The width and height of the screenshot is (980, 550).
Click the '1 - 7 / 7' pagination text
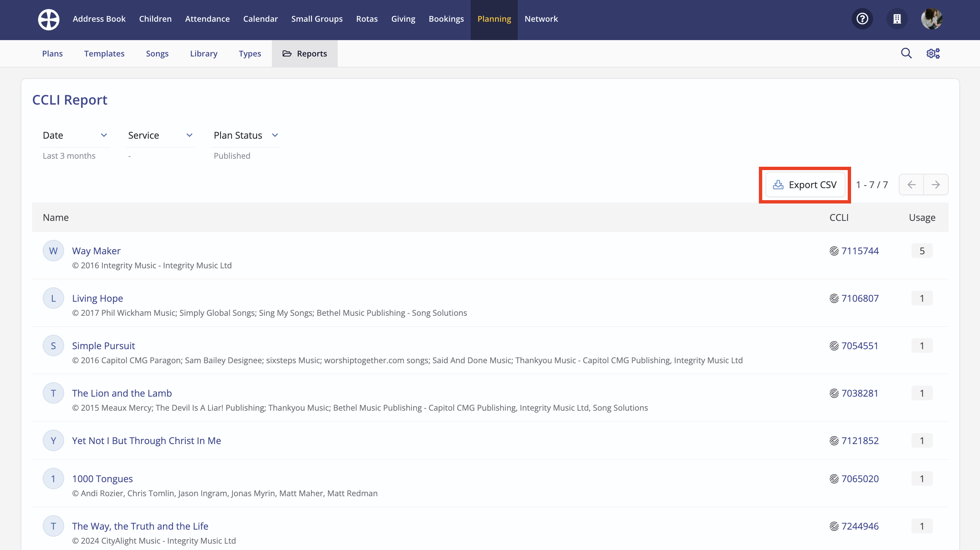click(872, 184)
